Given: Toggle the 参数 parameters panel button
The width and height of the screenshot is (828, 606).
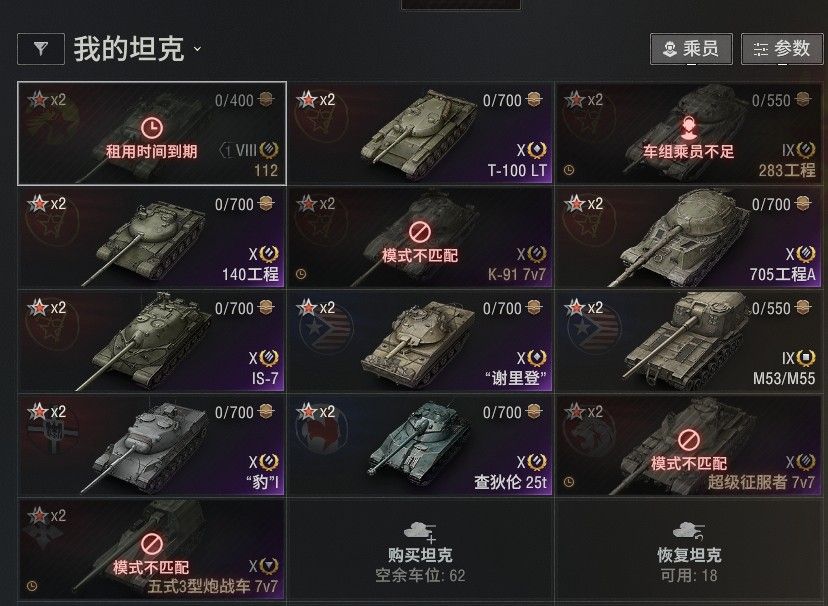Looking at the screenshot, I should point(782,49).
